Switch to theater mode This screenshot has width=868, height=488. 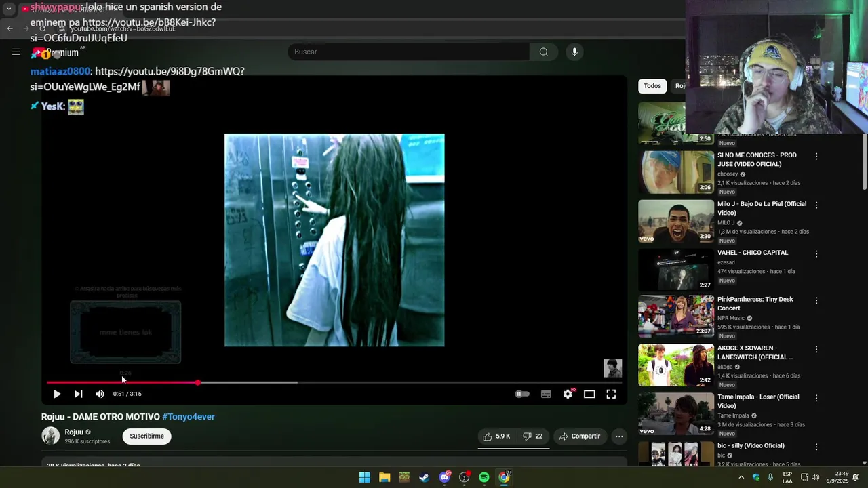coord(589,394)
